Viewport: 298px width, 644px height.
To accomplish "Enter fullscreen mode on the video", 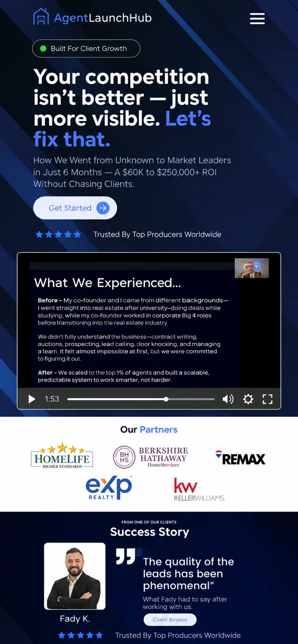I will (x=267, y=399).
